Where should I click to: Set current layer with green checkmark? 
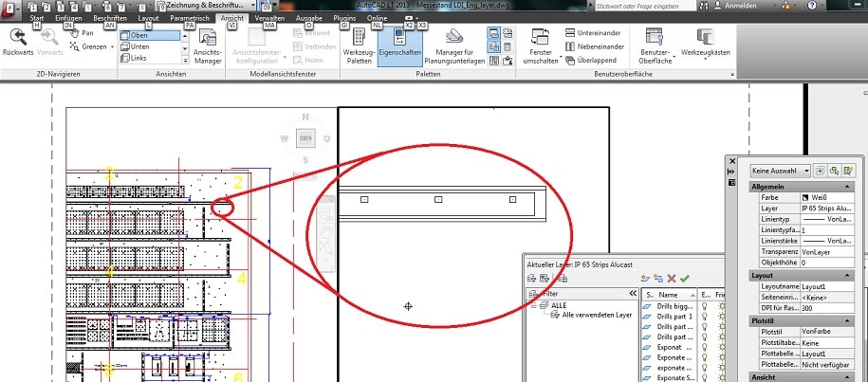[685, 279]
